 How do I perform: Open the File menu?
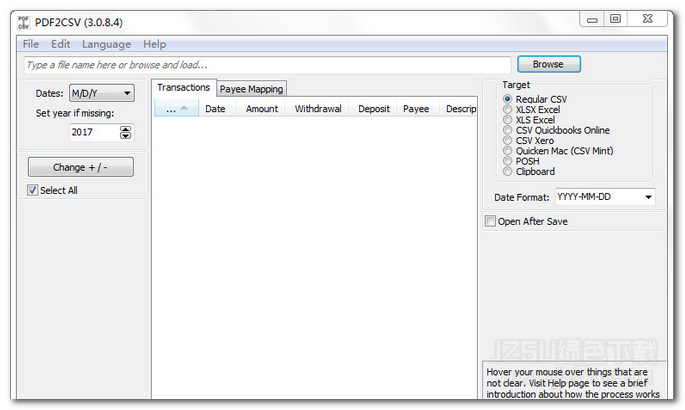tap(31, 44)
